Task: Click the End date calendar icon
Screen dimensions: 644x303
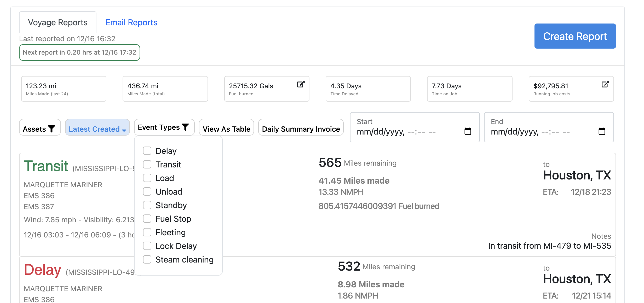Action: click(x=602, y=131)
